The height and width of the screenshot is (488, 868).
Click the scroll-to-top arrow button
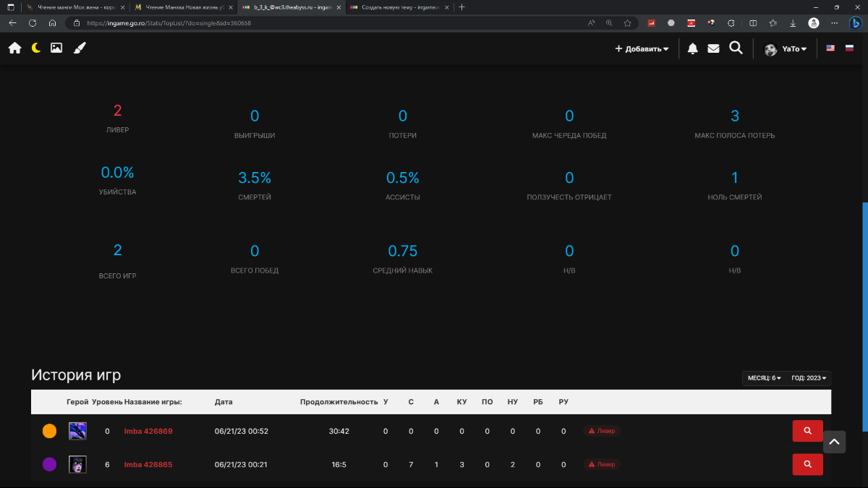click(834, 442)
